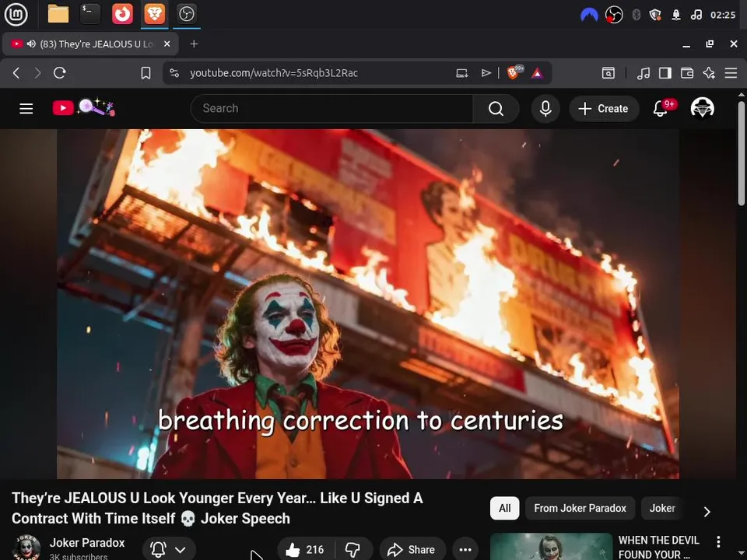Reload the current page
The image size is (747, 560).
click(x=60, y=73)
